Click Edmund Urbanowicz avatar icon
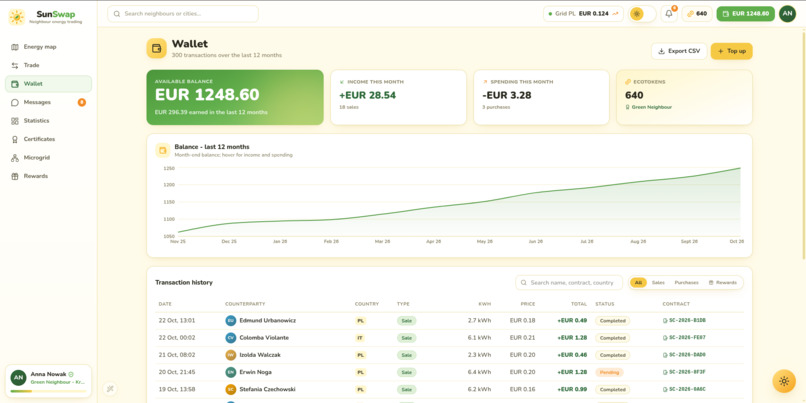Screen dimensions: 806x403 pos(231,320)
